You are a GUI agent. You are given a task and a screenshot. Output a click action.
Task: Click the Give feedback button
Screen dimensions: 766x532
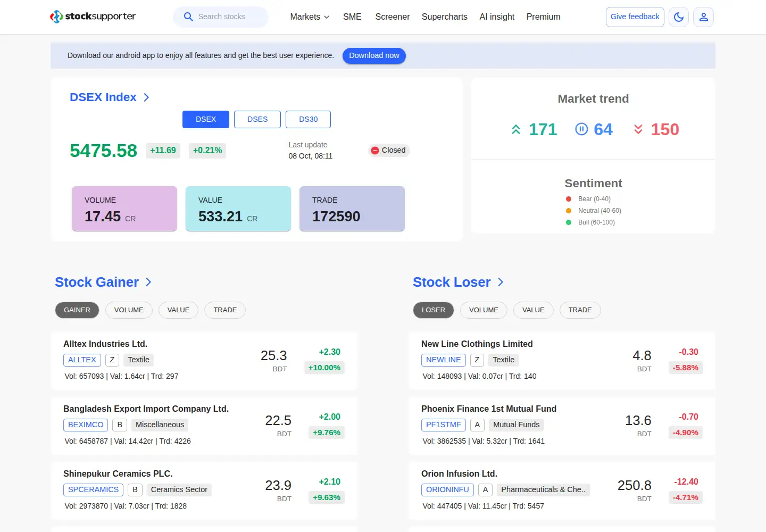point(635,17)
